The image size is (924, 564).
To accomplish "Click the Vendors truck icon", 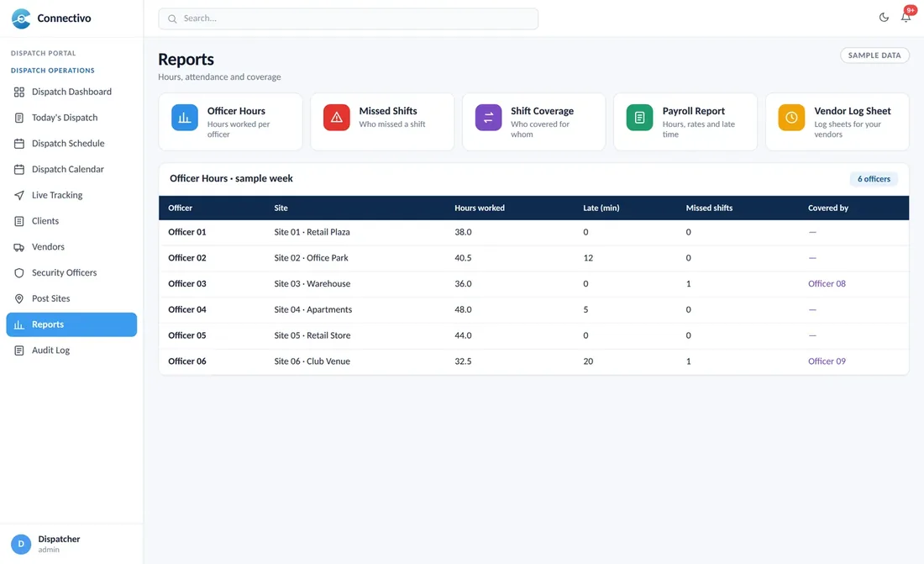I will pos(18,247).
